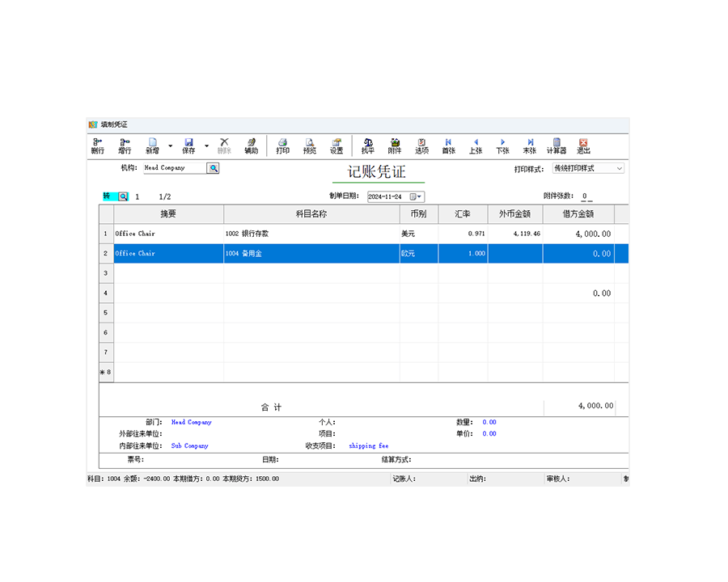Open the 计算器 (calculator) tool
The width and height of the screenshot is (728, 582).
pos(557,145)
